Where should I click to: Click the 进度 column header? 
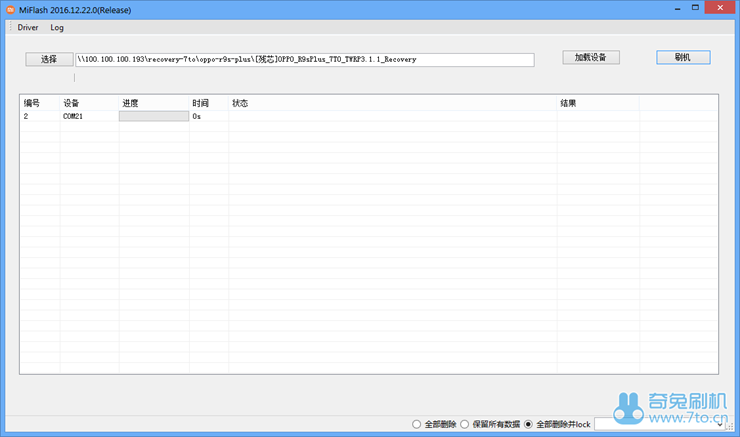(x=154, y=103)
